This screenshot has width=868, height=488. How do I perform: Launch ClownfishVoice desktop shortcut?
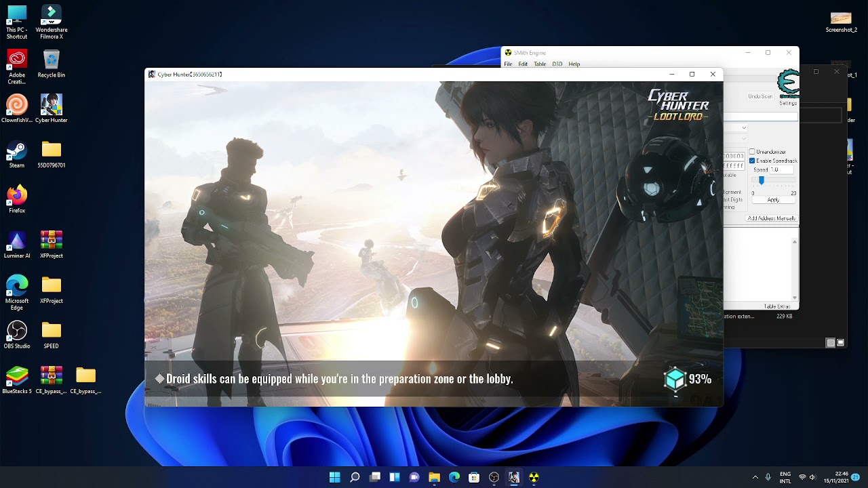click(x=17, y=108)
